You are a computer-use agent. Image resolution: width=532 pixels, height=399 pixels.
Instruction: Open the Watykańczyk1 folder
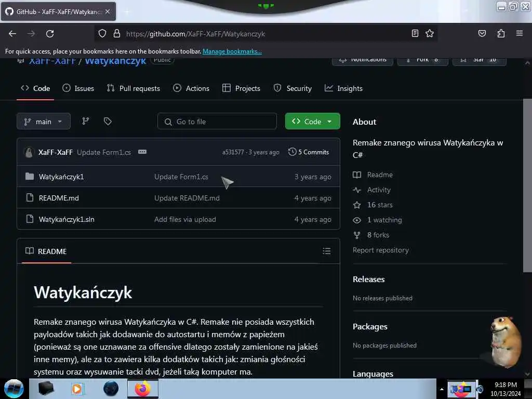[61, 177]
